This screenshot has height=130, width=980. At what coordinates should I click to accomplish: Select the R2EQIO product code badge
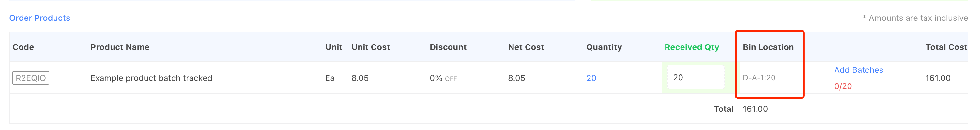pos(31,78)
